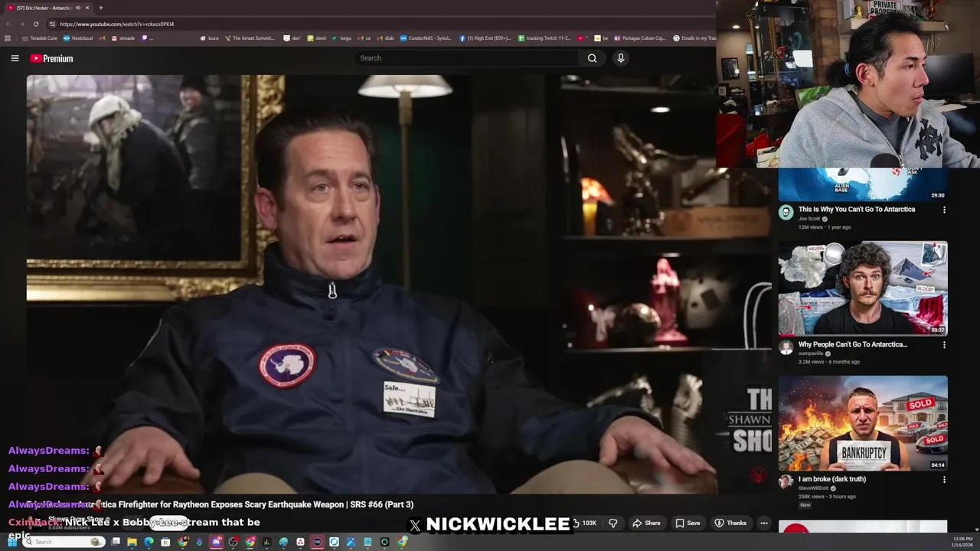The width and height of the screenshot is (980, 551).
Task: Open The Arrest Summit bookmark
Action: pos(250,38)
